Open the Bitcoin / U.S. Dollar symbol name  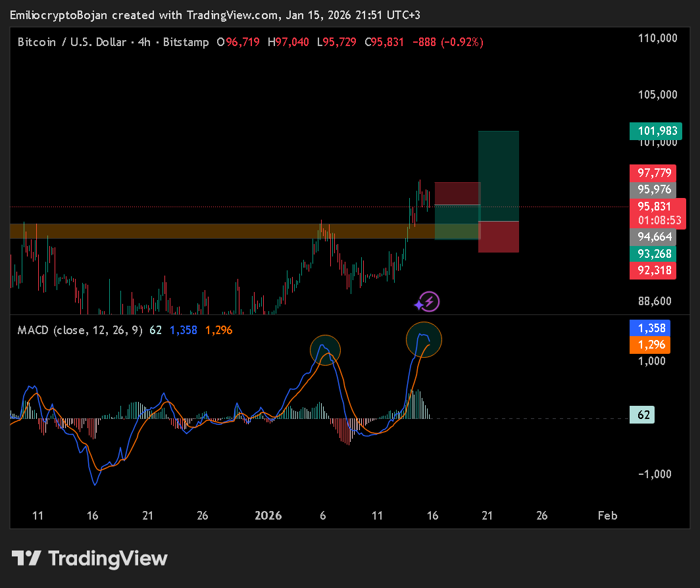[70, 41]
